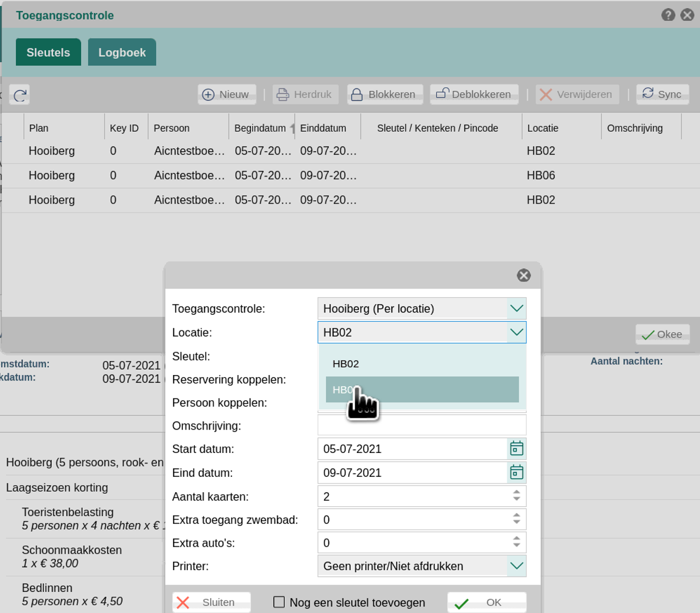Select HB02 in the Locatie list
The width and height of the screenshot is (700, 613).
[x=422, y=364]
